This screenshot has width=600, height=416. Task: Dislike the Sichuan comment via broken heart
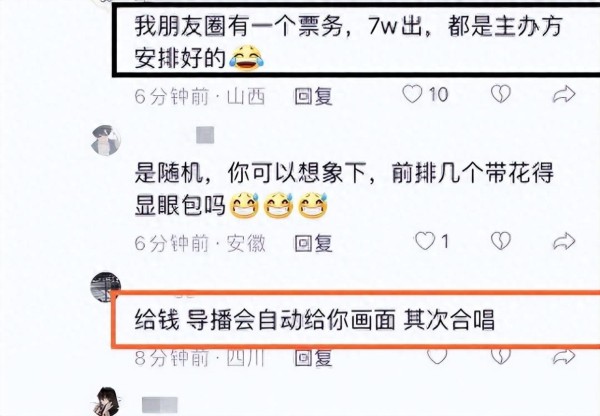click(501, 356)
